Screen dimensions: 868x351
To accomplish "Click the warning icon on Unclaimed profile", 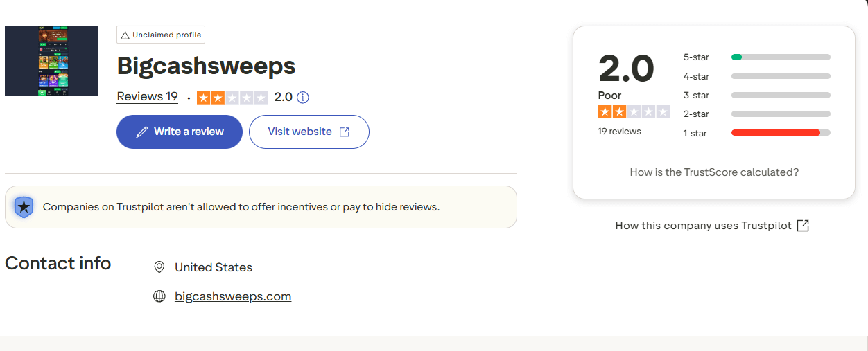I will tap(125, 35).
